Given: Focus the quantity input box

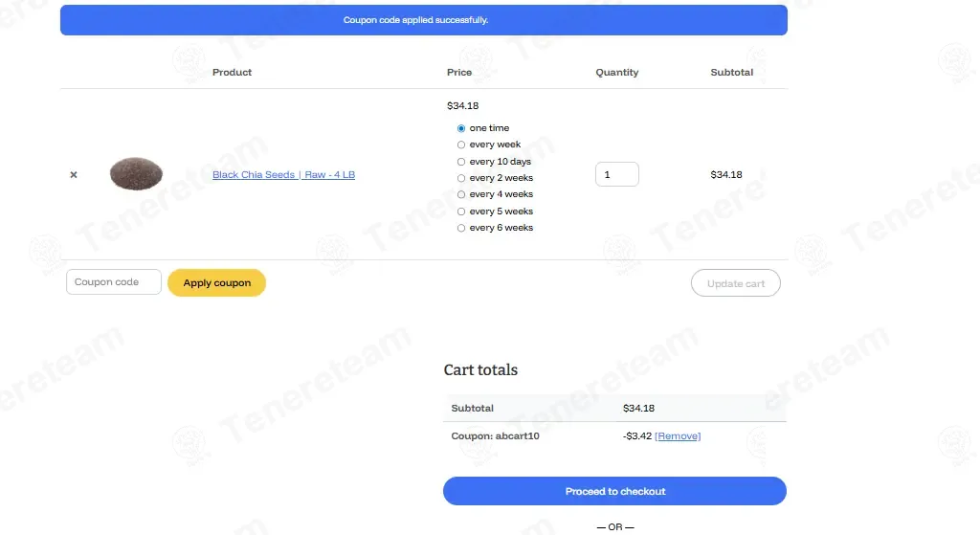Looking at the screenshot, I should point(617,174).
